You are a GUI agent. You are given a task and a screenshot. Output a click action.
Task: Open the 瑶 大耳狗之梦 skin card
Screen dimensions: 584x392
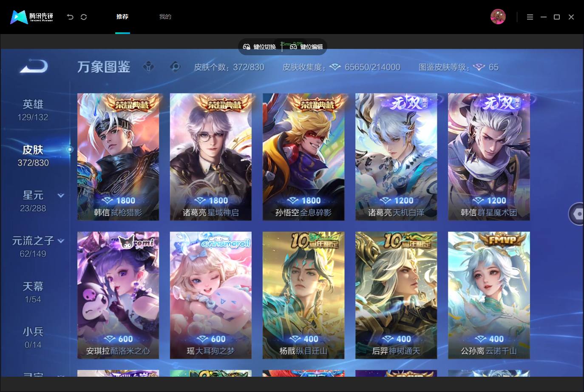[211, 295]
